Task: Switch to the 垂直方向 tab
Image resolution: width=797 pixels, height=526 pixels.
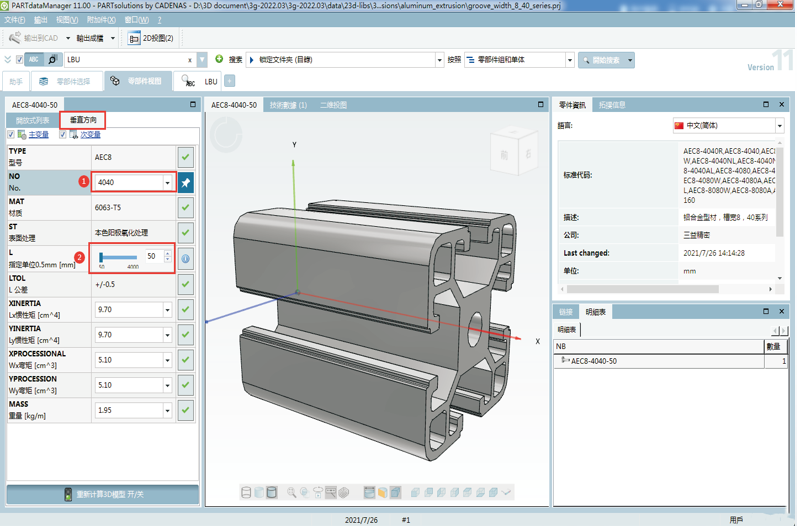Action: tap(83, 120)
